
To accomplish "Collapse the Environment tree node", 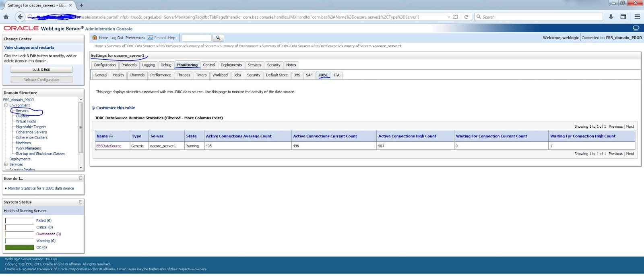I will point(6,105).
